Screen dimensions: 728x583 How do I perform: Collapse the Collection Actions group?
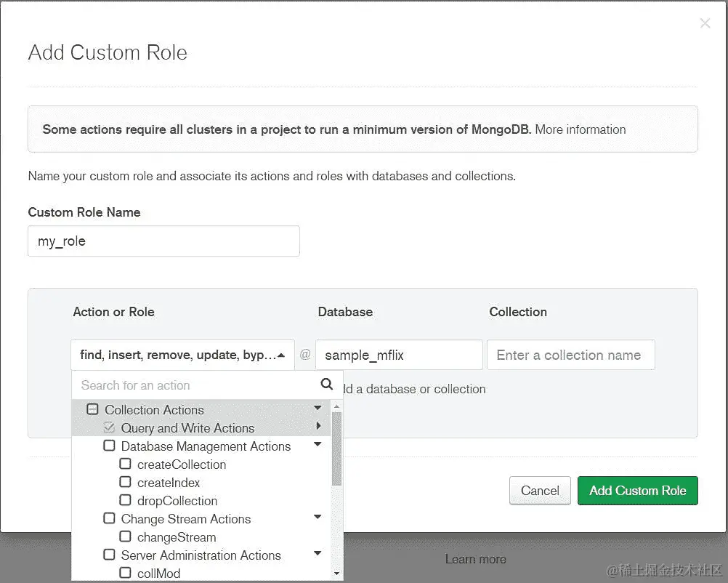pyautogui.click(x=318, y=409)
